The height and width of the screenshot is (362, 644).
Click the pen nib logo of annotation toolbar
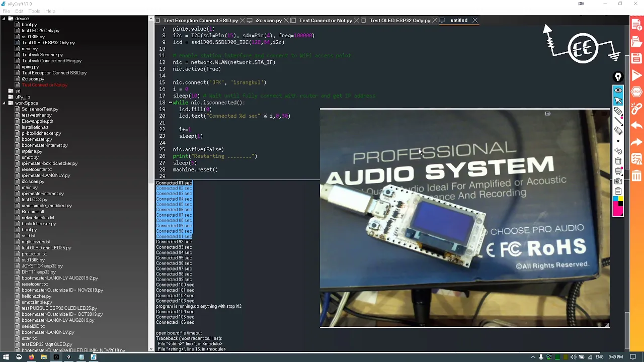point(618,77)
